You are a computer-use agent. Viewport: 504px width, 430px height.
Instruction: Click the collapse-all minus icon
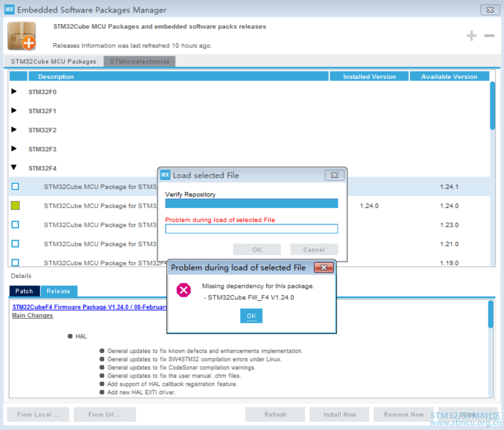click(489, 36)
